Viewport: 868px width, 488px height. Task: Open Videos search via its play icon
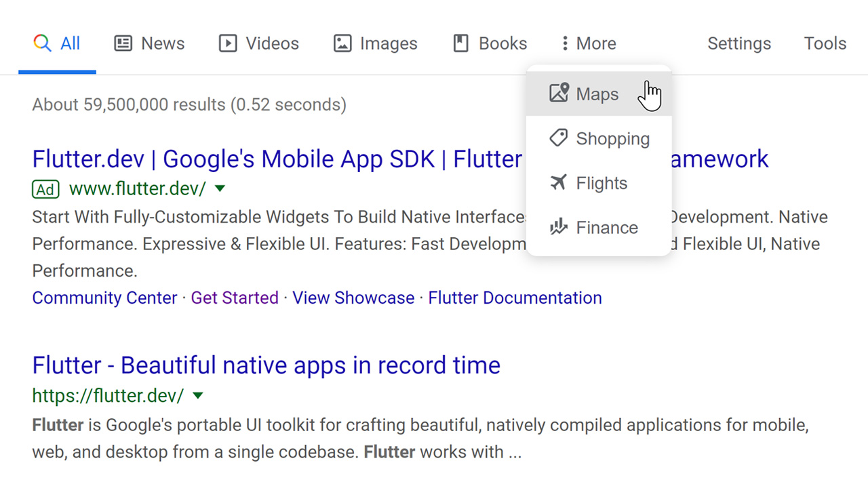(x=226, y=43)
